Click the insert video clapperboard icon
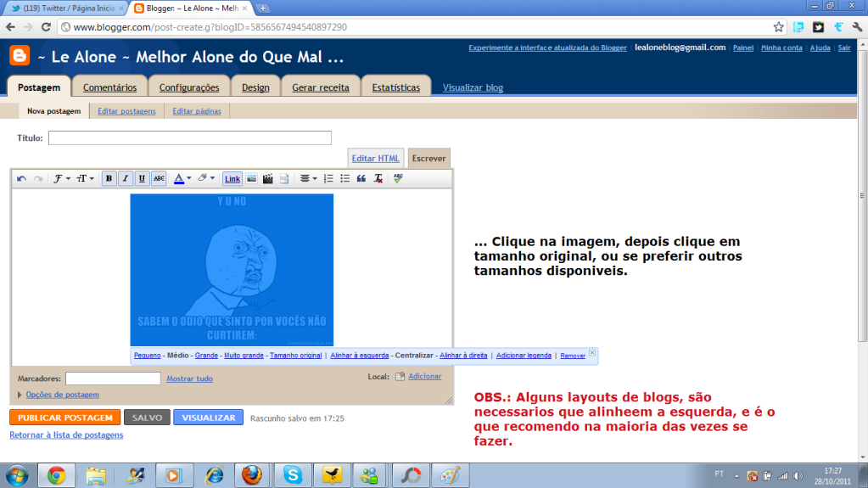Viewport: 868px width, 488px height. (268, 179)
